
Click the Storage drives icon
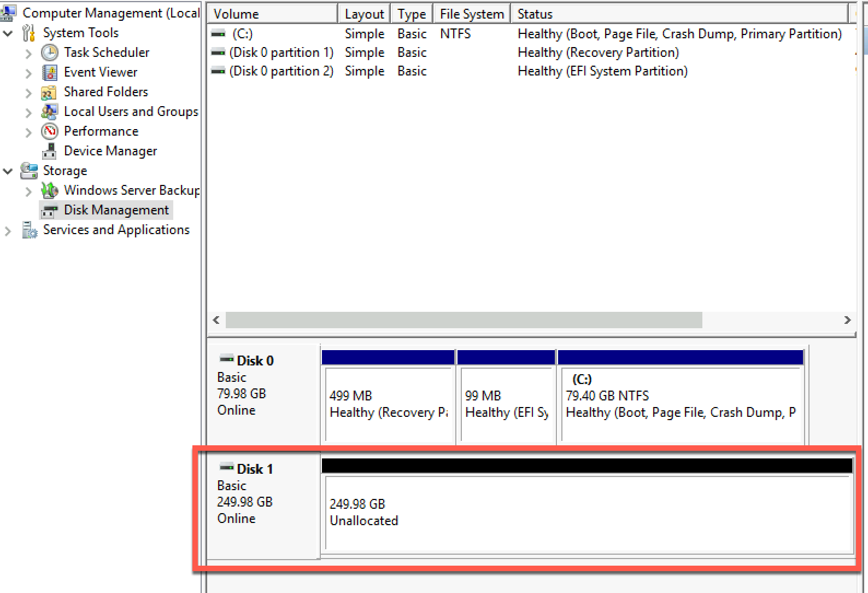tap(29, 171)
